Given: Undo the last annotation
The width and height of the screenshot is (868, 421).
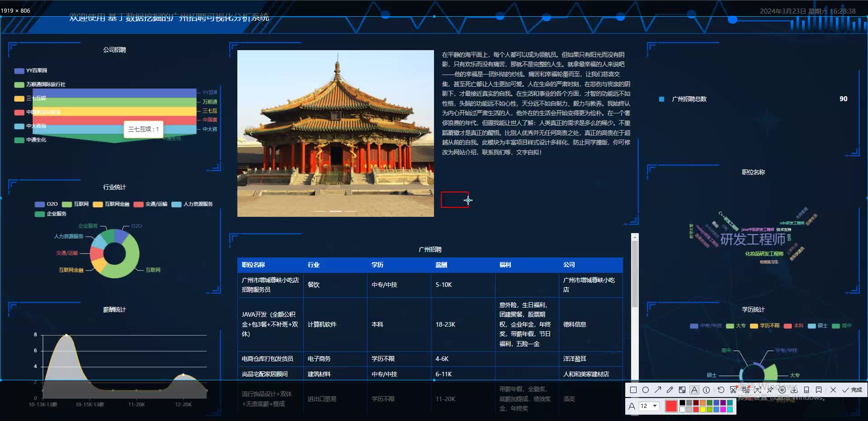Looking at the screenshot, I should (721, 390).
